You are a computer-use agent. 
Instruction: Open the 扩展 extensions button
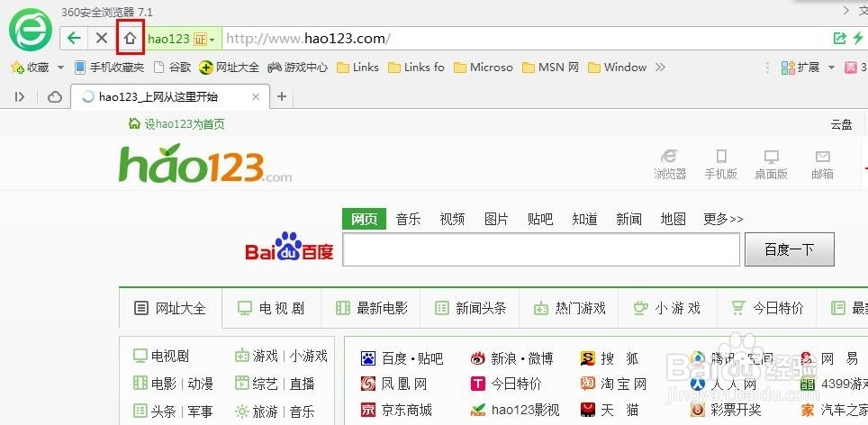pos(800,68)
